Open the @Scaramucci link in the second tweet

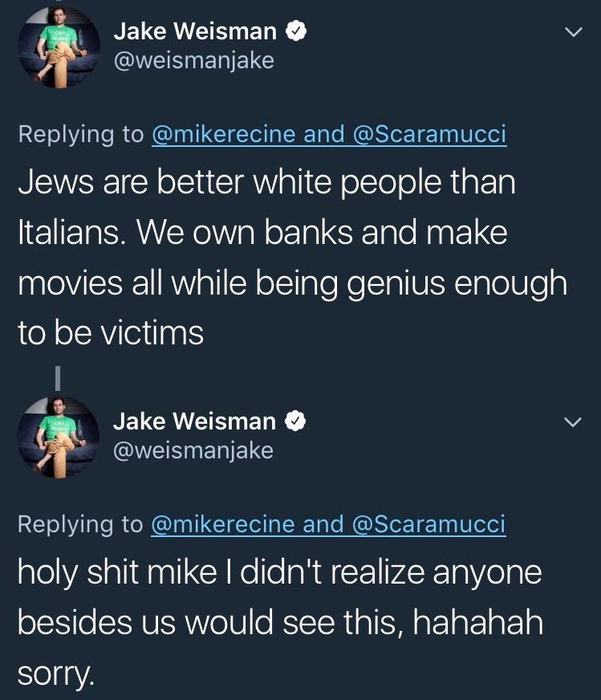click(429, 523)
